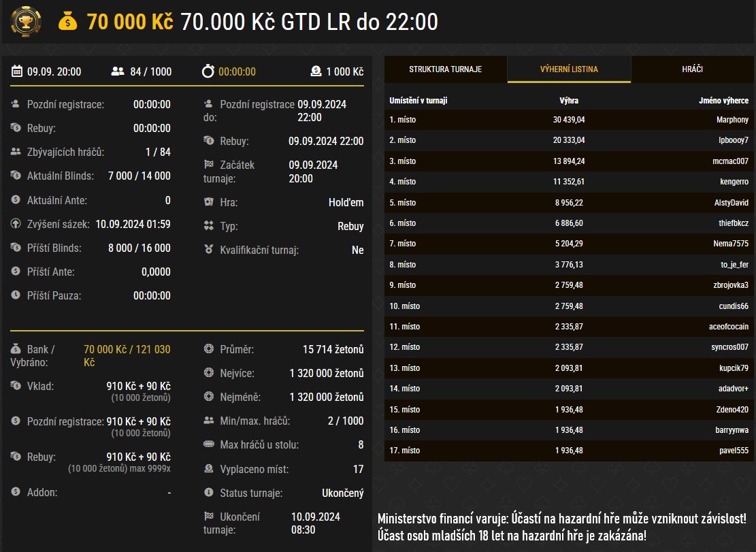The image size is (756, 552).
Task: Click the flag icon beside Začátek turnaje
Action: coord(209,165)
